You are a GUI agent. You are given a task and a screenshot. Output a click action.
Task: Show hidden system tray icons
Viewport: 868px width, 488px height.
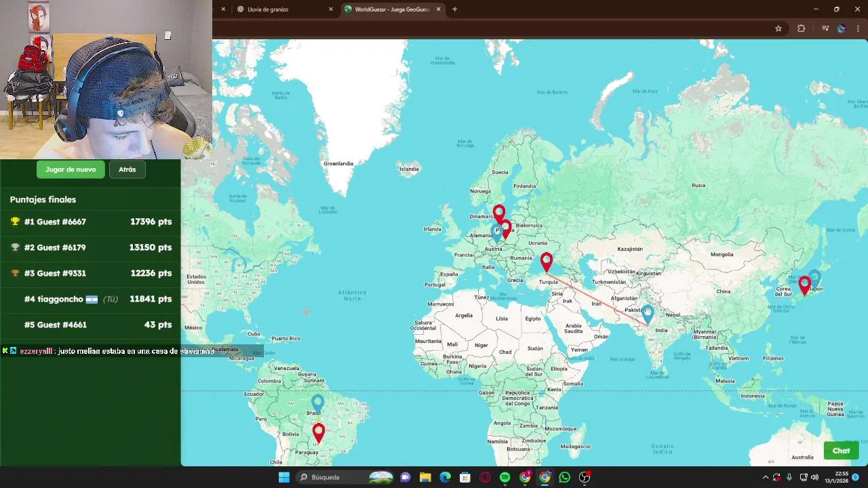[766, 477]
